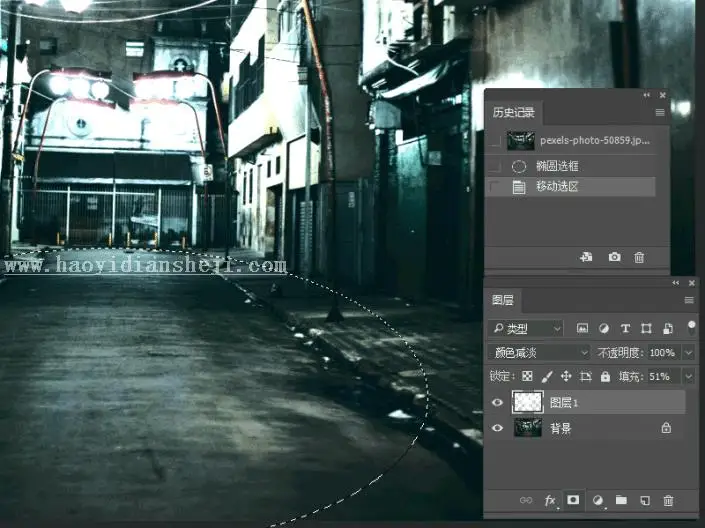Create a new layer
Screen dimensions: 705x528
coord(645,500)
